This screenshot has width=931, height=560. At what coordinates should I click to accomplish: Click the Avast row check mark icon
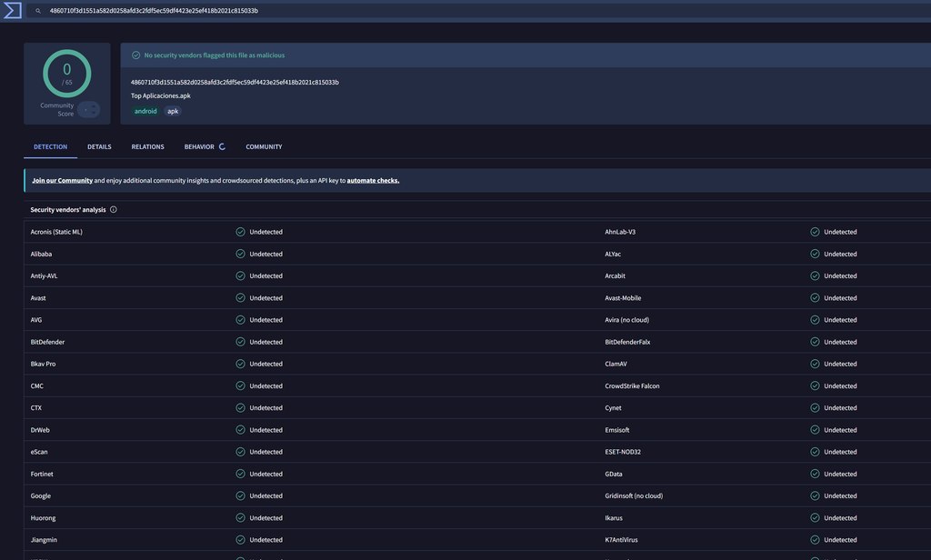(x=240, y=298)
